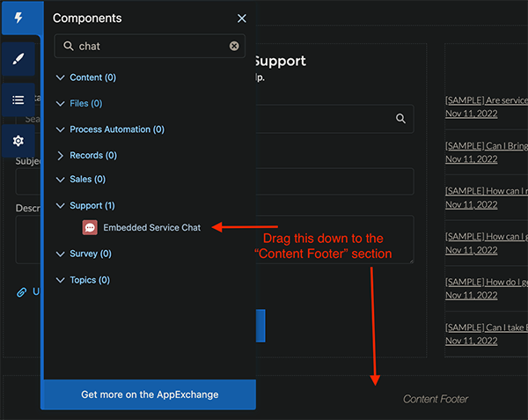Collapse the Survey (0) section

[60, 254]
